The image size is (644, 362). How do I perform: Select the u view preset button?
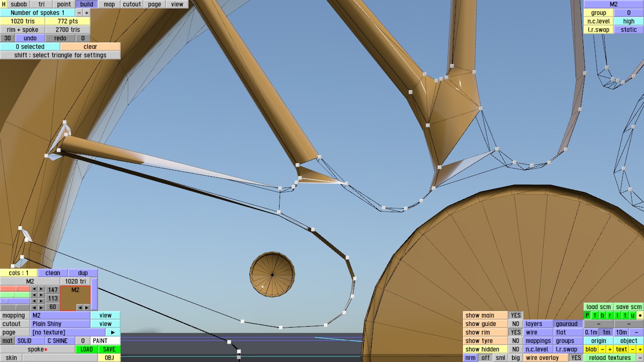click(x=633, y=315)
